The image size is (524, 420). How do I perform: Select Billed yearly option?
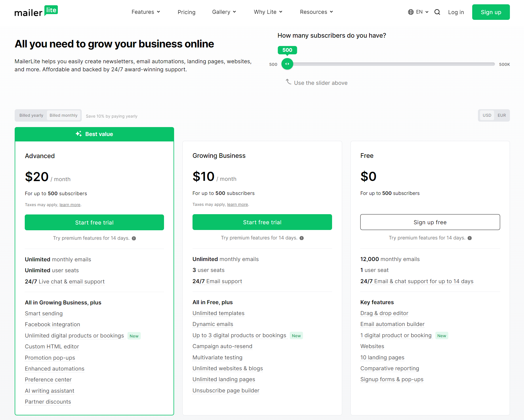click(x=31, y=115)
